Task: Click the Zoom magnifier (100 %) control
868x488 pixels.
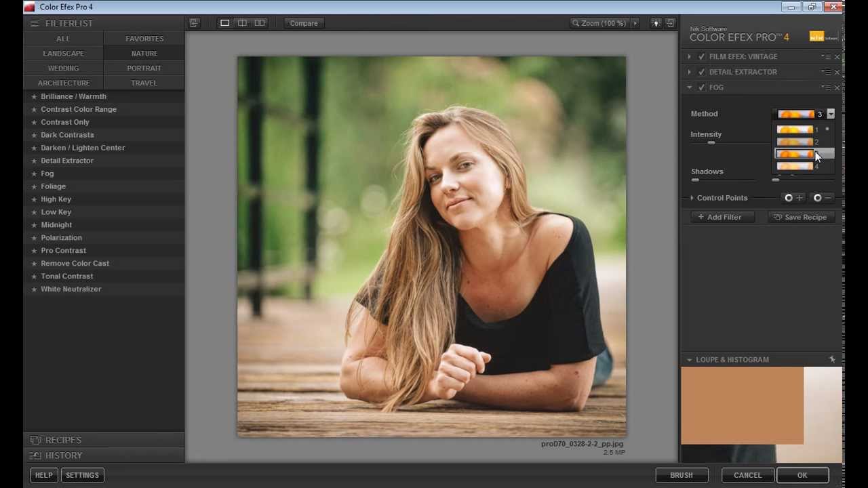Action: pos(599,23)
